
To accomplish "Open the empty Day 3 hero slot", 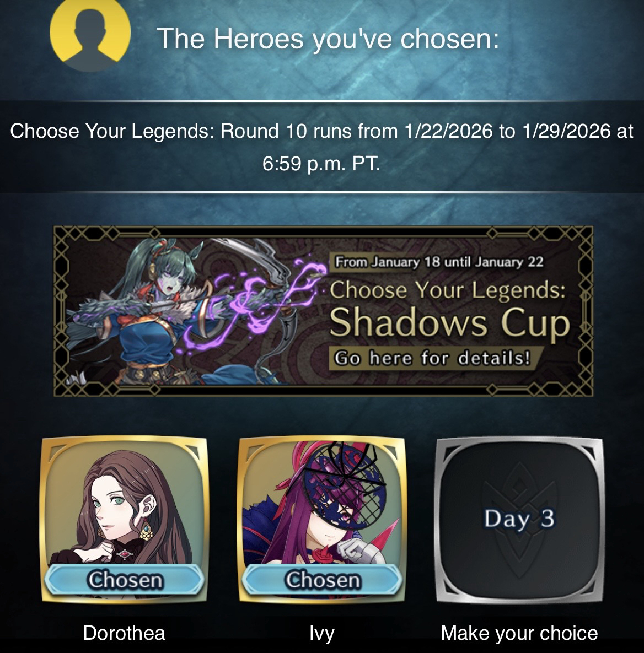I will coord(519,520).
